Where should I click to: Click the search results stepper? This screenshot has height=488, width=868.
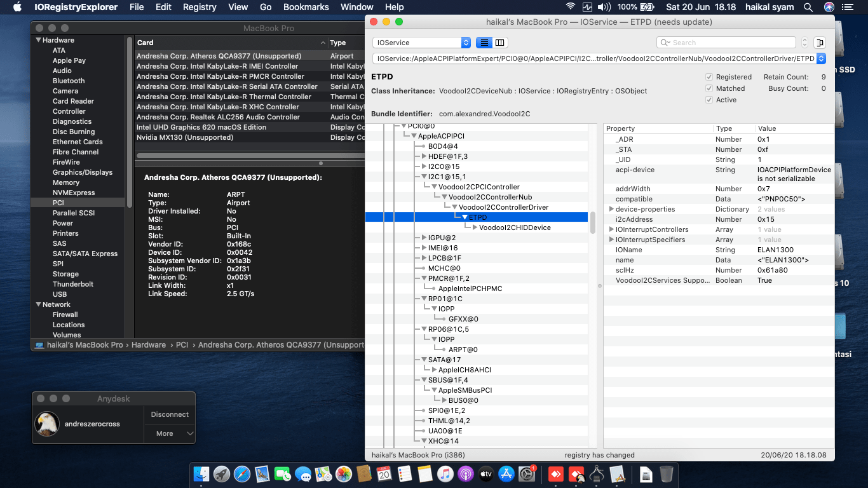click(x=804, y=43)
